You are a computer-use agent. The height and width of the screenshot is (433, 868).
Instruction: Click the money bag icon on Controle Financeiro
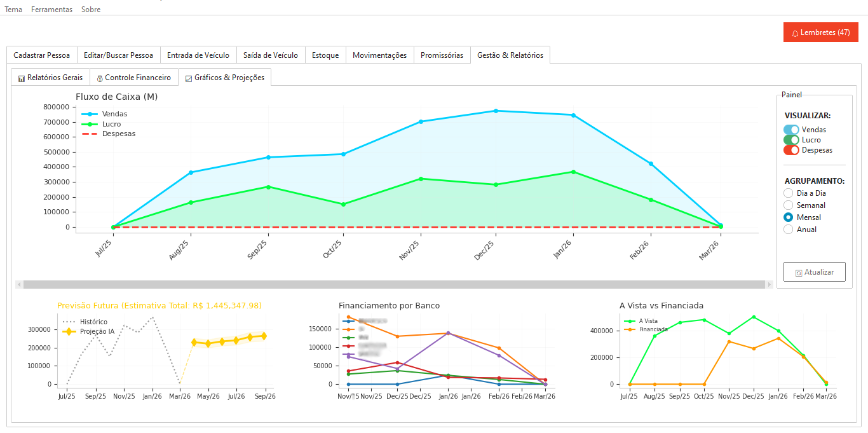100,77
